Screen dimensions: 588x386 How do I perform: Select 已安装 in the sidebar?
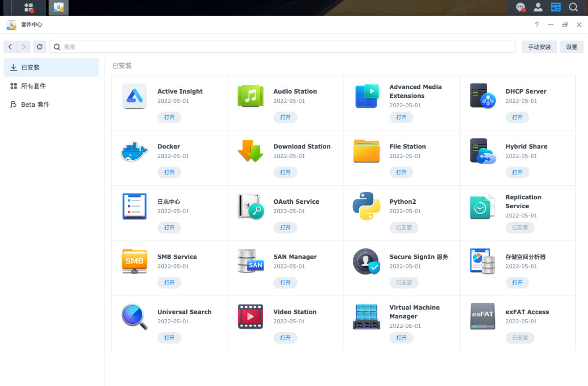coord(51,68)
